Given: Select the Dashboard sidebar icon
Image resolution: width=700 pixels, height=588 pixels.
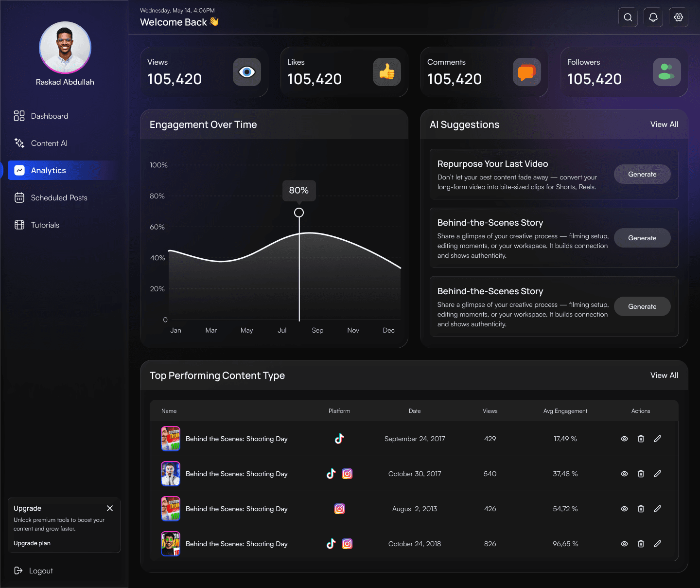Looking at the screenshot, I should [19, 116].
